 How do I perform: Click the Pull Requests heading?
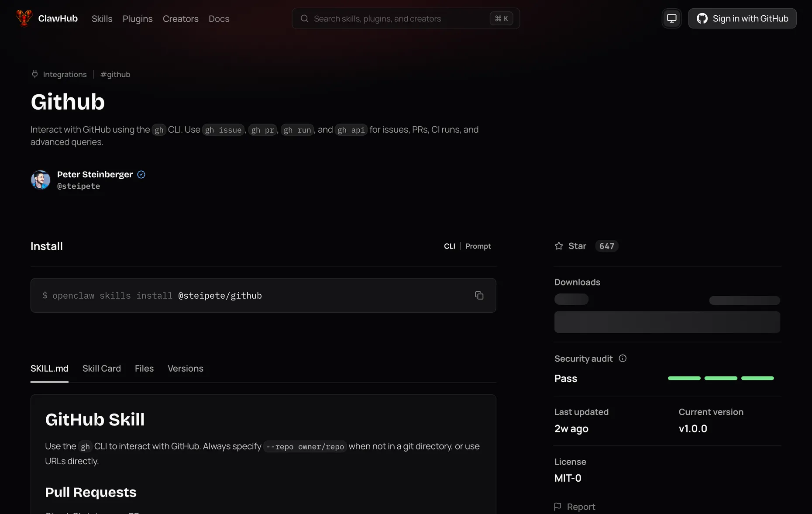[x=91, y=492]
